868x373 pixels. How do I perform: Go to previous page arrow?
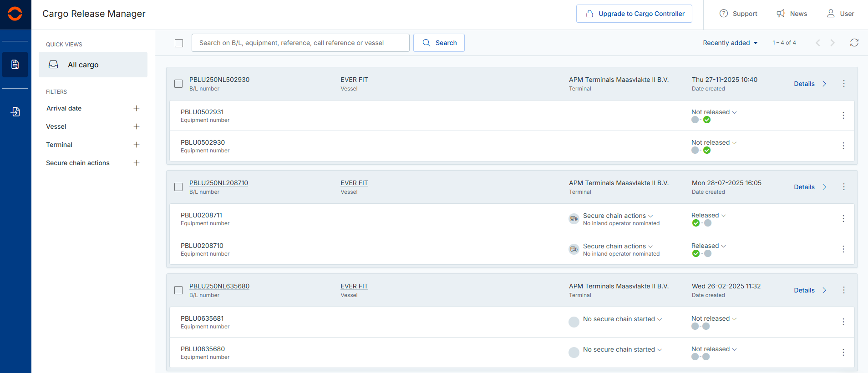[x=818, y=43]
